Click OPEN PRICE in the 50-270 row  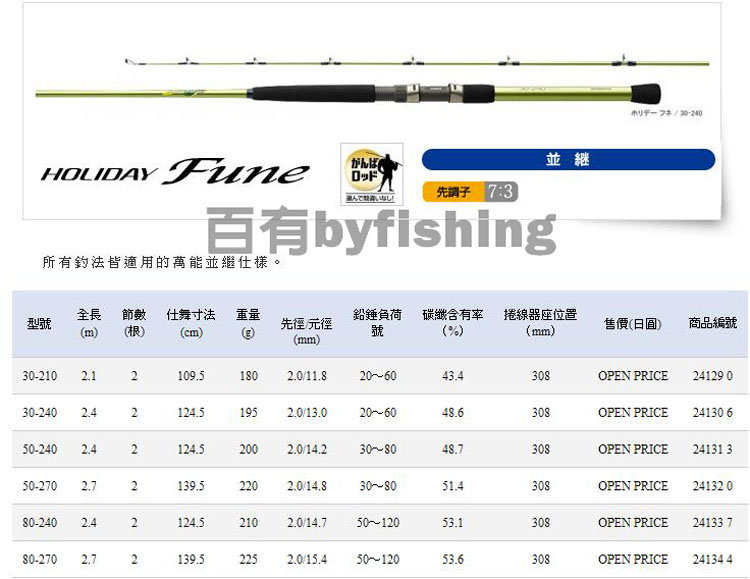[633, 486]
